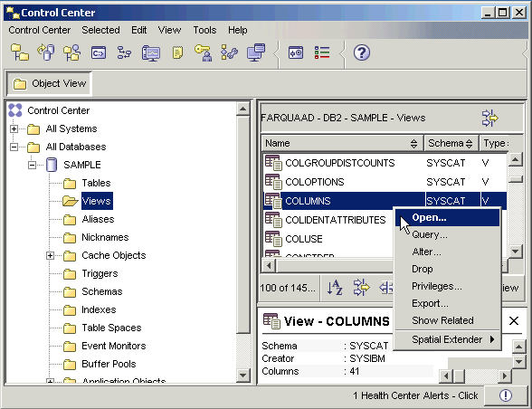Choose Show Related from context menu
The image size is (532, 409).
[447, 320]
